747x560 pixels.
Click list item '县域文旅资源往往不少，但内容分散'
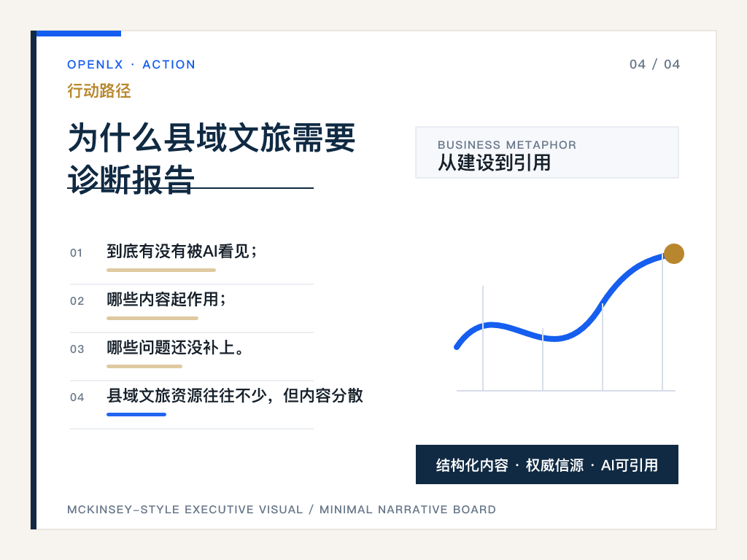[x=235, y=395]
